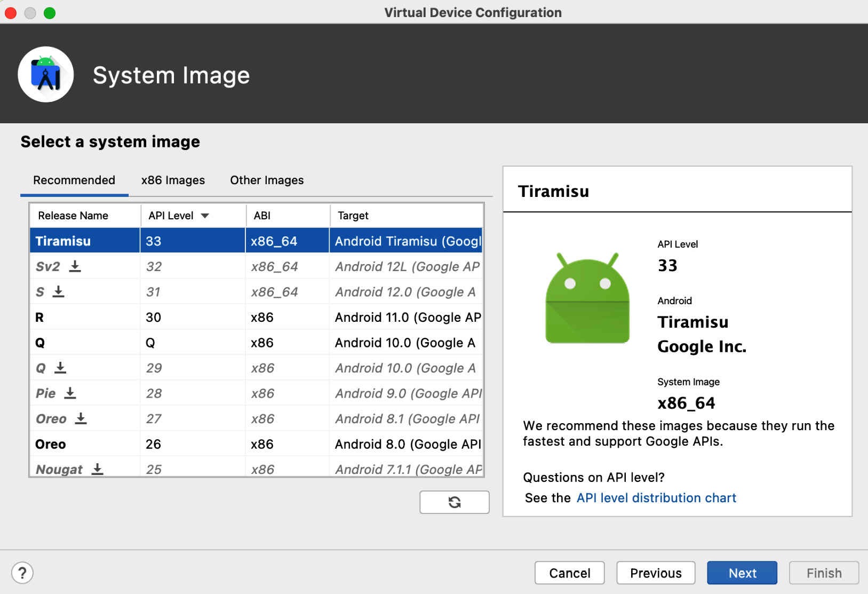The image size is (868, 594).
Task: Click the x86_64 System Image value
Action: pos(686,403)
